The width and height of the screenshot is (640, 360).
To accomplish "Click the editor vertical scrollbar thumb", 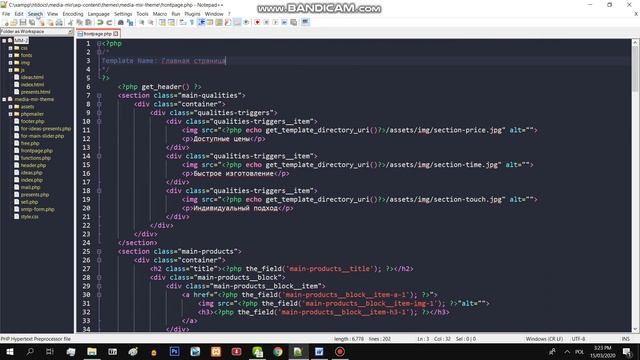I will click(635, 69).
